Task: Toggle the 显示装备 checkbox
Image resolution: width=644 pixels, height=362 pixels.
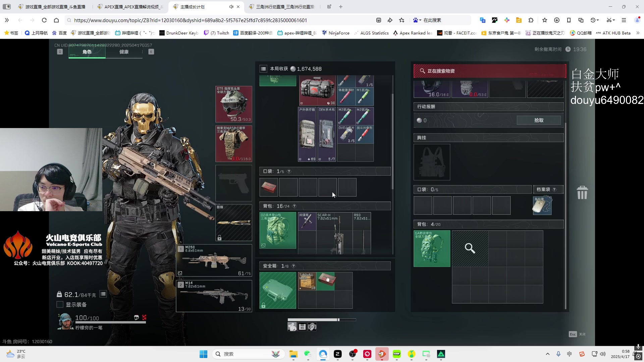Action: [60, 305]
